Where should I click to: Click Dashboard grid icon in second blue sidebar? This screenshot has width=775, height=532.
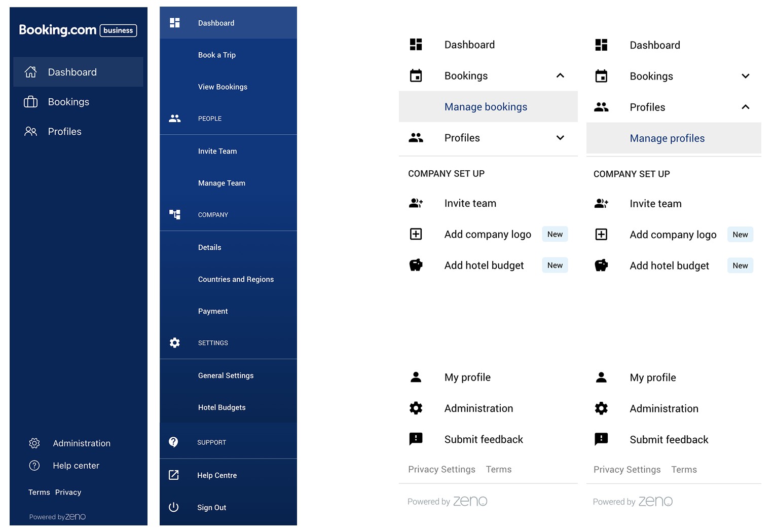(175, 23)
